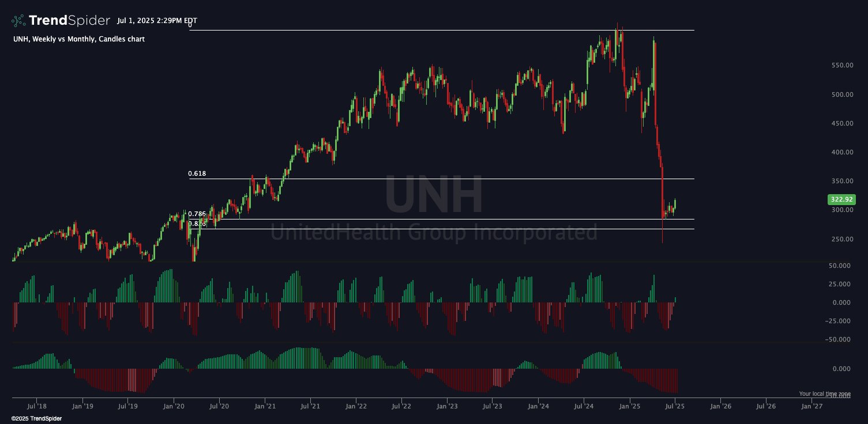Click the 'Your local time zone' note
The height and width of the screenshot is (424, 868).
825,393
